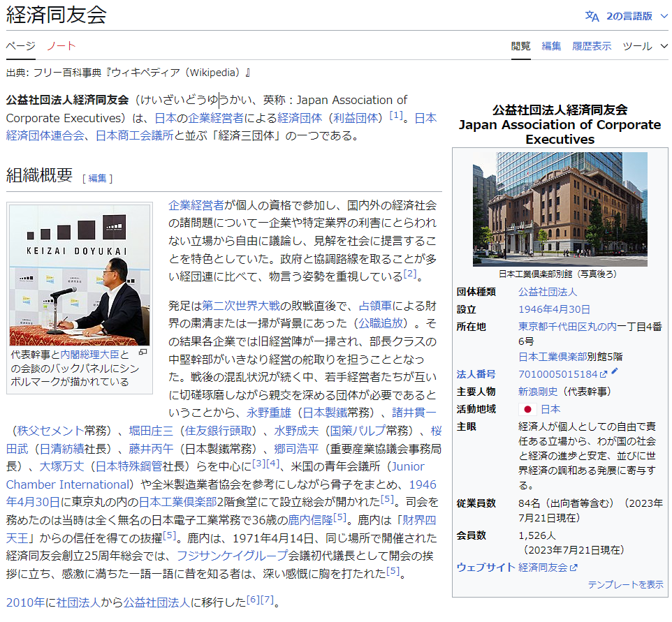Click the enlarge icon in photo caption
Viewport: 672px width, 622px height.
143,353
